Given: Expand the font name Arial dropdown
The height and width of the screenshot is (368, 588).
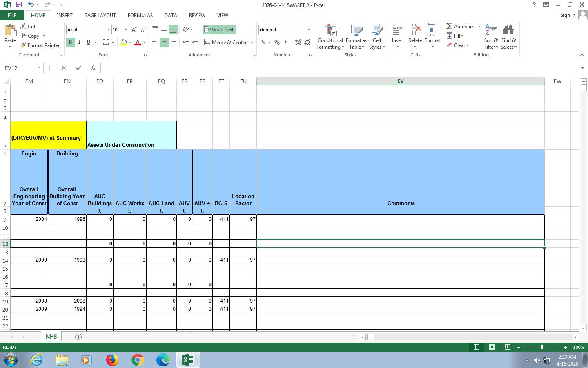Looking at the screenshot, I should pos(108,30).
